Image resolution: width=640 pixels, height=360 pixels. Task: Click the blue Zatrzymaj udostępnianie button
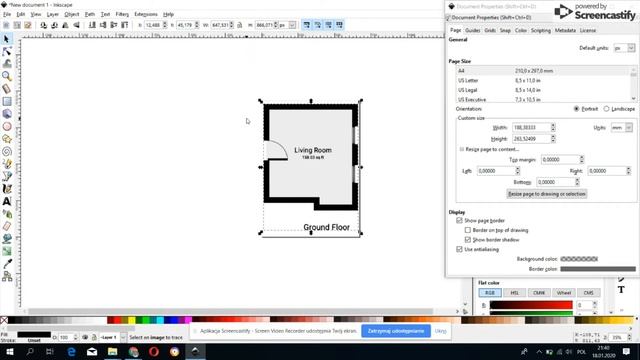396,331
